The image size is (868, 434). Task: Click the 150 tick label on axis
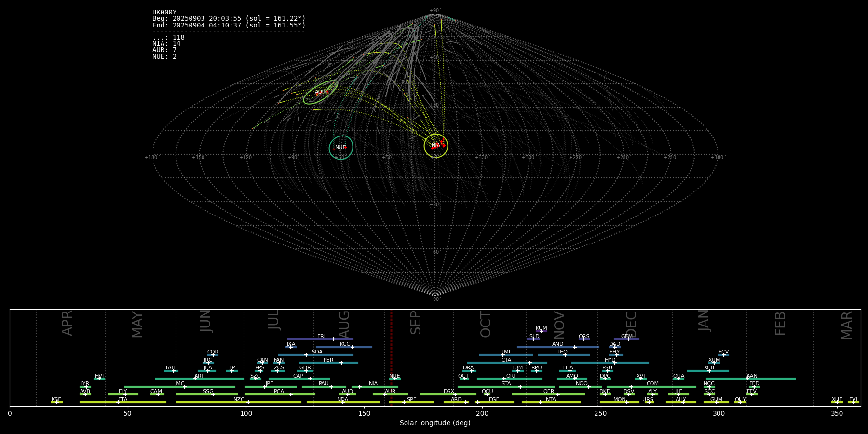click(x=364, y=414)
